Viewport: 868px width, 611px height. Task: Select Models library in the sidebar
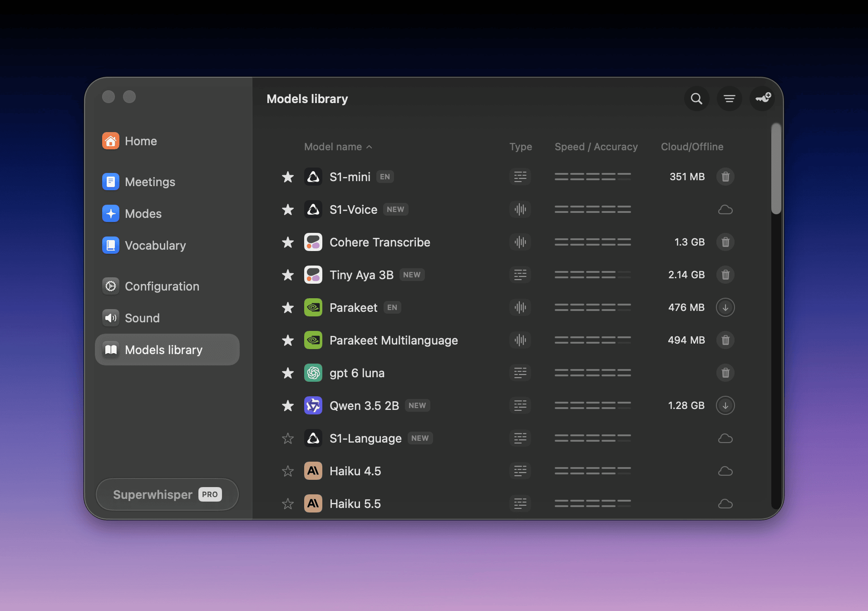coord(167,350)
